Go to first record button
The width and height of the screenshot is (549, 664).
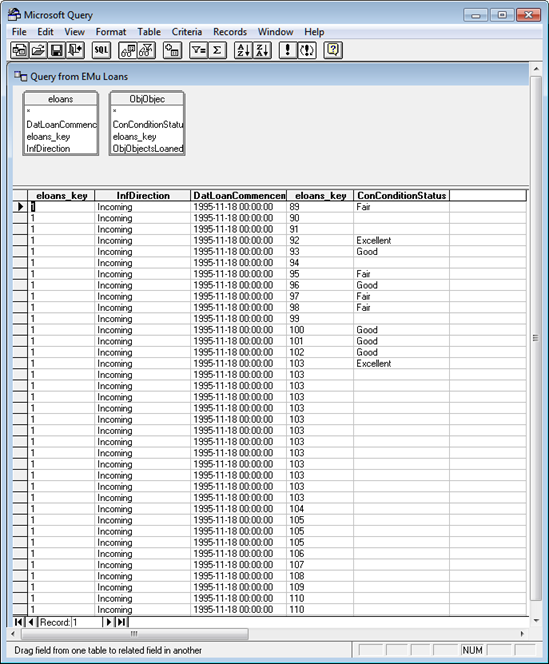pyautogui.click(x=18, y=622)
